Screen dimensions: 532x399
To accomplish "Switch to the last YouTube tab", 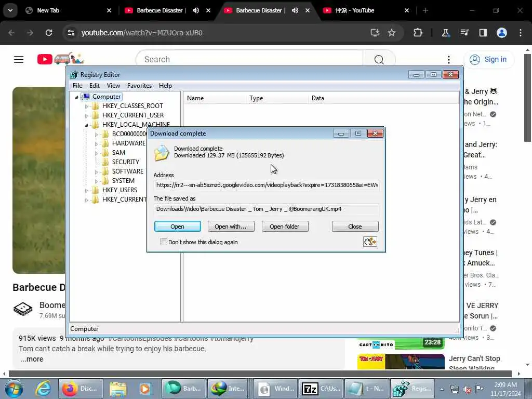I will coord(366,10).
